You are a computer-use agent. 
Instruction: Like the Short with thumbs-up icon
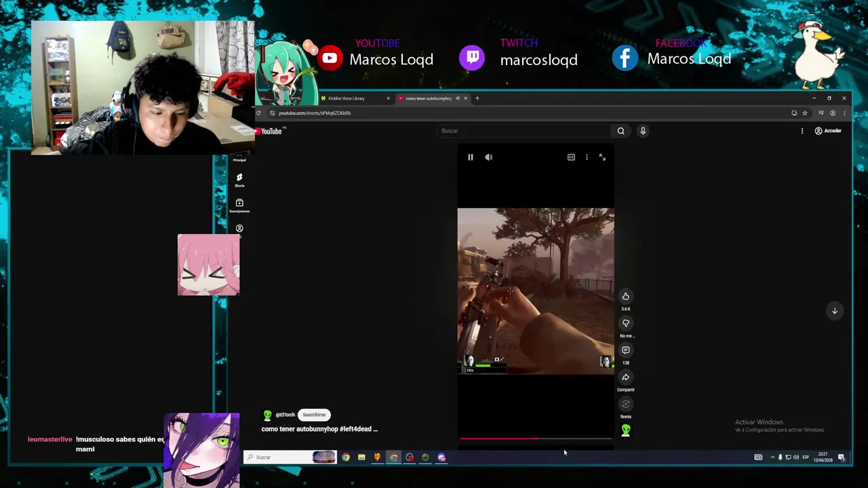pyautogui.click(x=625, y=296)
